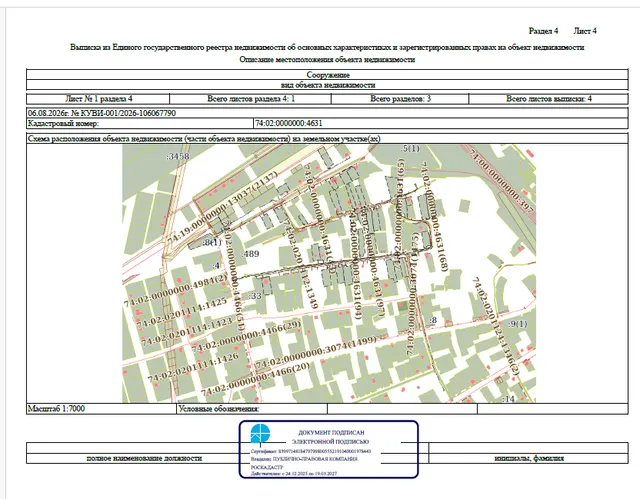Click the '74:02:0201114:1425' map label
Viewport: 640px width, 499px height.
pos(182,313)
